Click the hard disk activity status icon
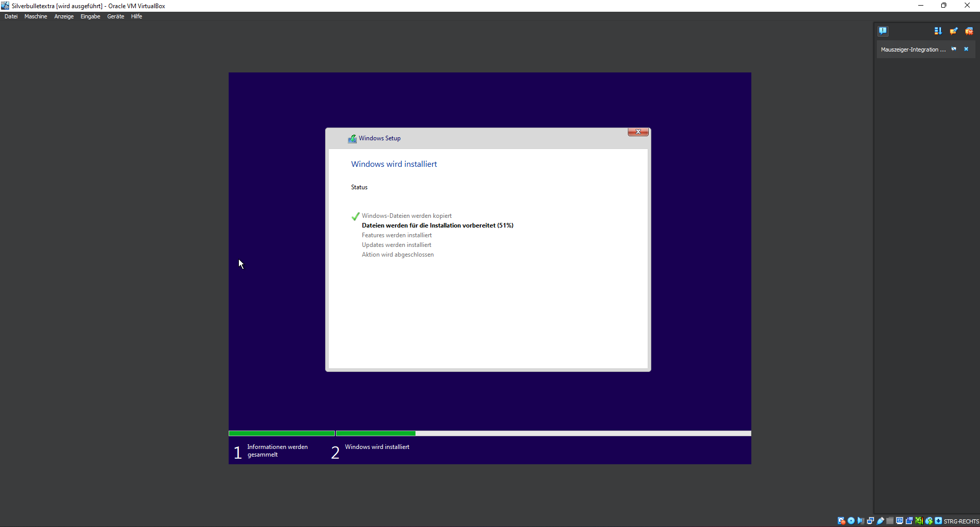The image size is (980, 527). pyautogui.click(x=841, y=521)
